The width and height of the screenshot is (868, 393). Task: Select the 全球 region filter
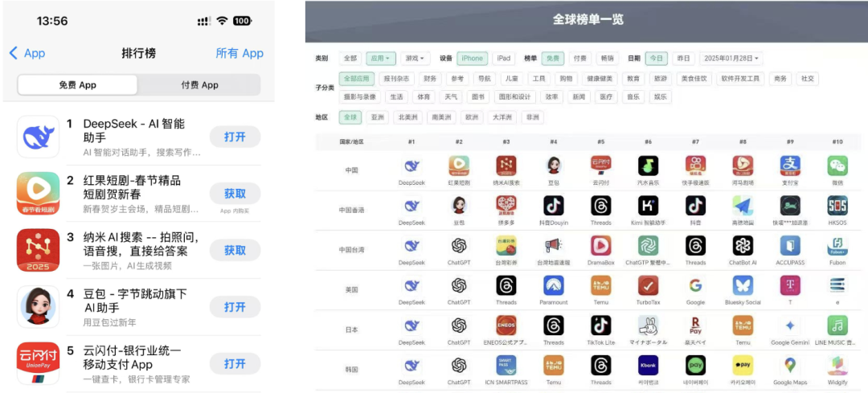[350, 117]
